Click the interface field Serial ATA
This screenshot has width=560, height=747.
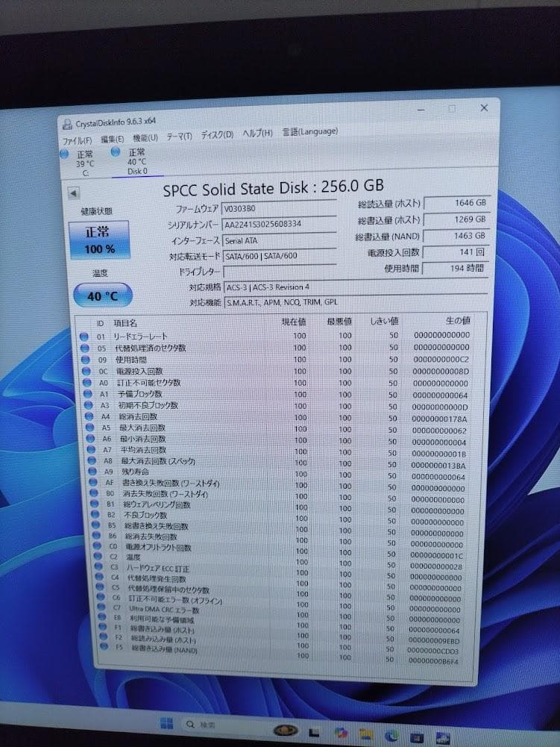pyautogui.click(x=280, y=240)
